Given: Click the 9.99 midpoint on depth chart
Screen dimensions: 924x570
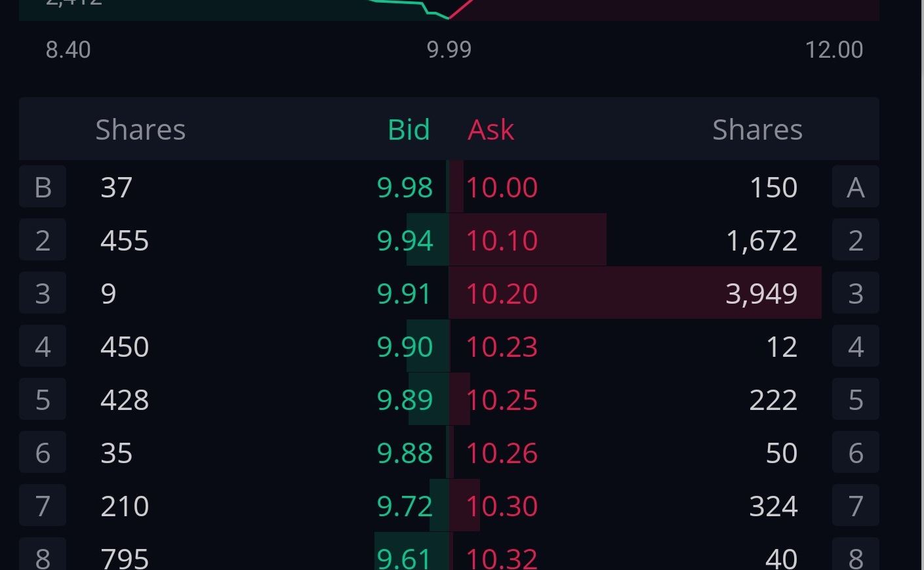Looking at the screenshot, I should [x=449, y=50].
